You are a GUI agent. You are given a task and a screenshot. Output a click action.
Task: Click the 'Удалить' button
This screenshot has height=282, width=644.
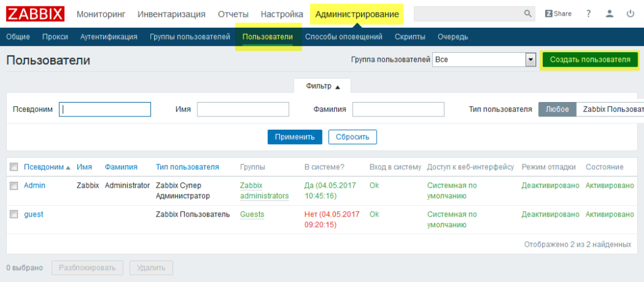click(x=151, y=268)
